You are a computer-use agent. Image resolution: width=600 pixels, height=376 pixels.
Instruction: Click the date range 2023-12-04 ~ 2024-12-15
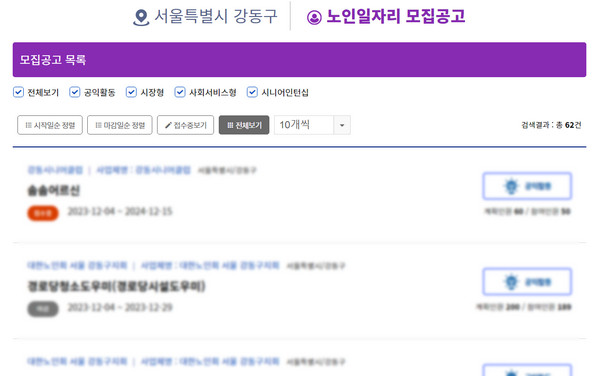(120, 212)
